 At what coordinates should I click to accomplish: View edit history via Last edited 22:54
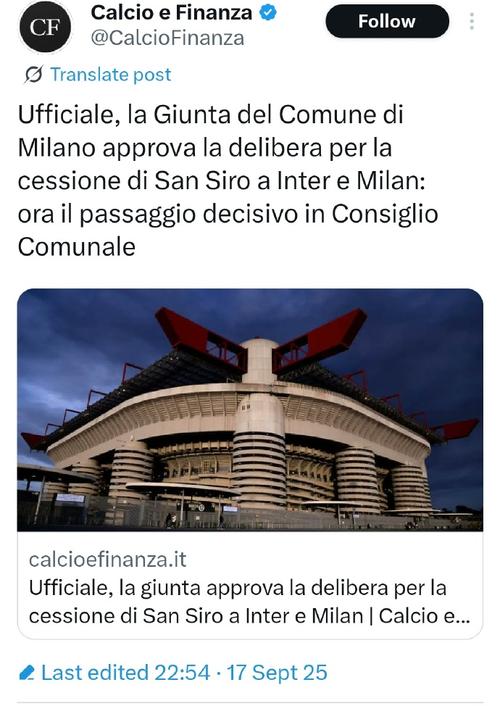click(x=125, y=673)
